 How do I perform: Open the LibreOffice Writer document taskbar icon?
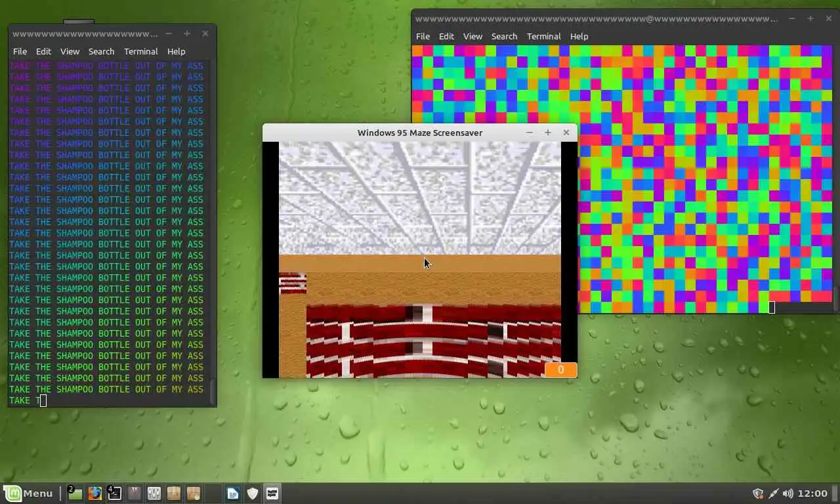(233, 493)
